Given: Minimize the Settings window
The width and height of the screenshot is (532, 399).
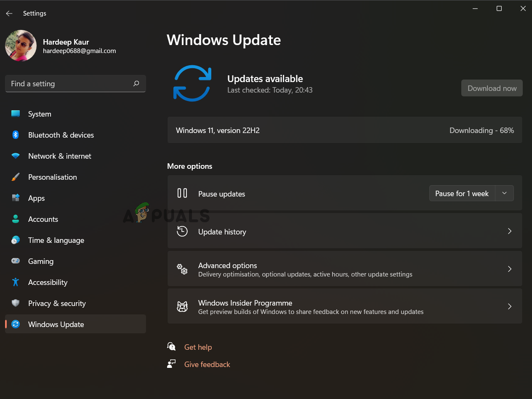Looking at the screenshot, I should (x=475, y=8).
